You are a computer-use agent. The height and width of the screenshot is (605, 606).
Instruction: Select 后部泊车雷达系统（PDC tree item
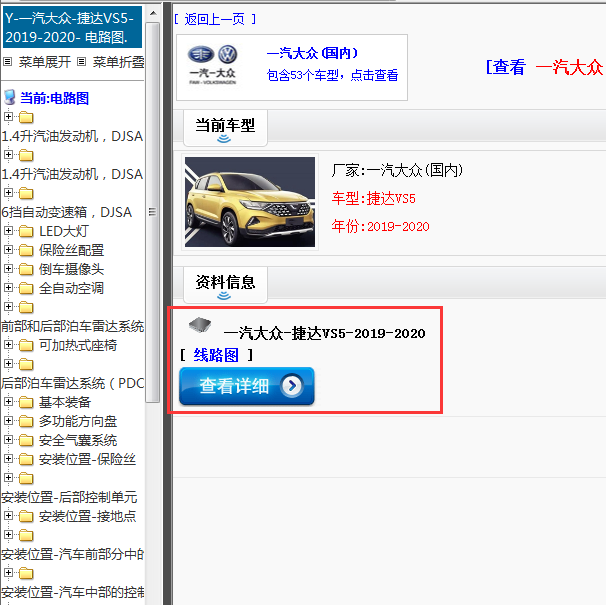[x=73, y=383]
